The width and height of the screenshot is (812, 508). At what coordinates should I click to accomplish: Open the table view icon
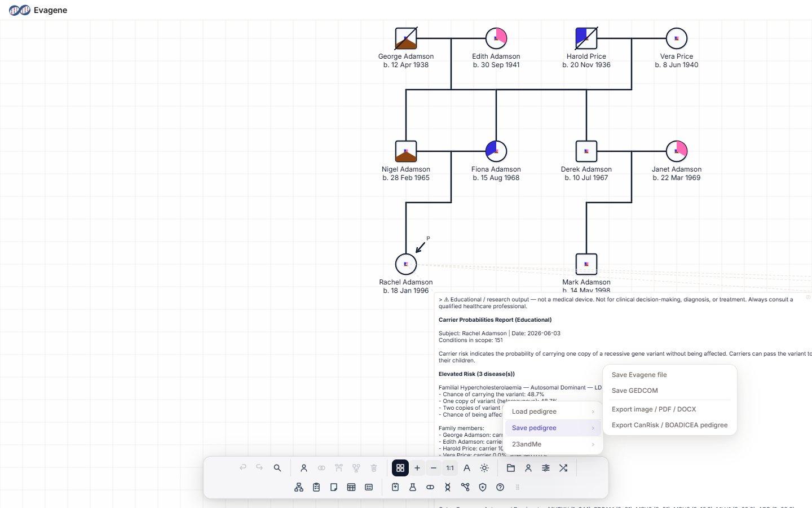[x=351, y=487]
